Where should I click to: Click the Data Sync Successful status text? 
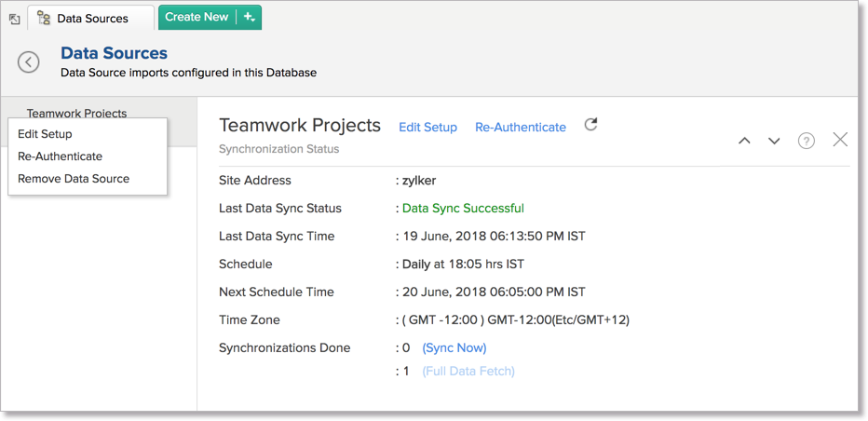point(463,209)
